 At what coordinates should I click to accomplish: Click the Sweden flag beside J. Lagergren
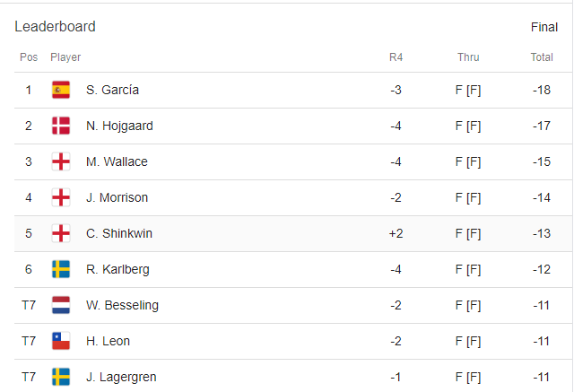[61, 377]
